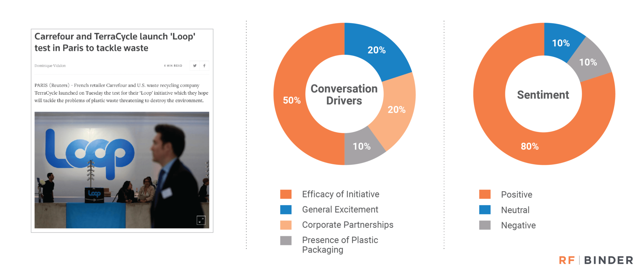Select the gray Negative legend swatch

click(485, 225)
